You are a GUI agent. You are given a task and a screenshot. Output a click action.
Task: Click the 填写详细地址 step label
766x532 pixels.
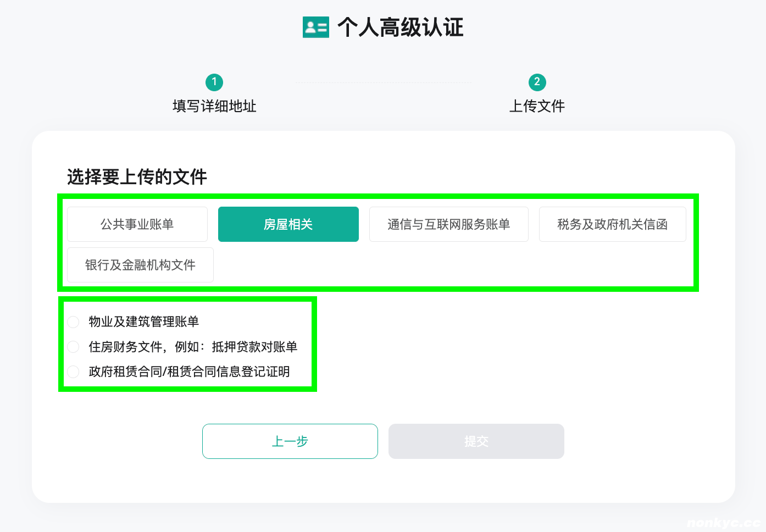(214, 106)
